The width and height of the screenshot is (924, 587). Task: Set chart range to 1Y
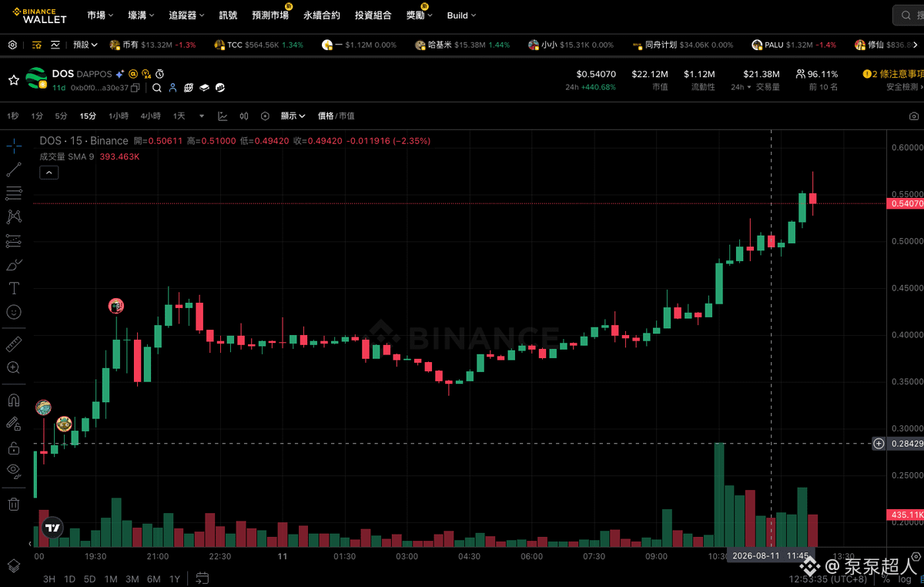tap(174, 579)
